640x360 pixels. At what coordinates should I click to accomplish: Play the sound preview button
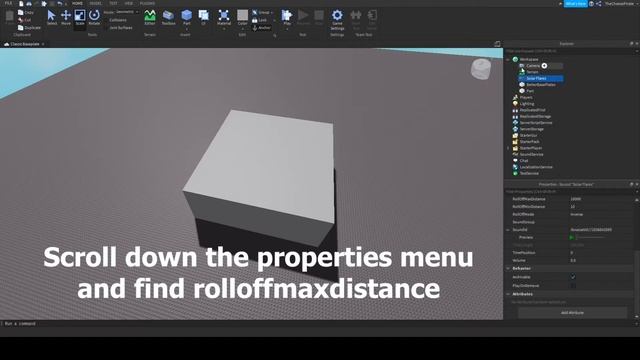572,237
